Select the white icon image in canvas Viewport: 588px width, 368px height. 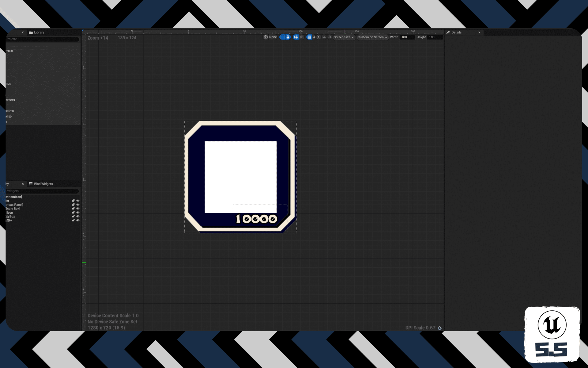click(240, 177)
